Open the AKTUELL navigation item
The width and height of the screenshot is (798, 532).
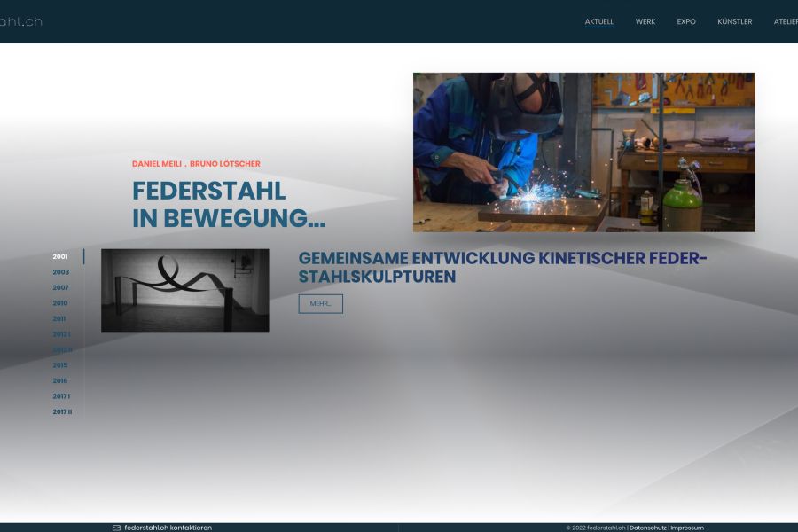tap(599, 21)
